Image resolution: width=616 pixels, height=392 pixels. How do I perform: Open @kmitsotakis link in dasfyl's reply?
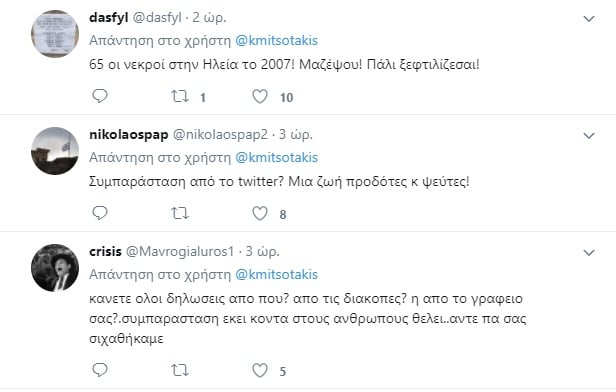(277, 40)
